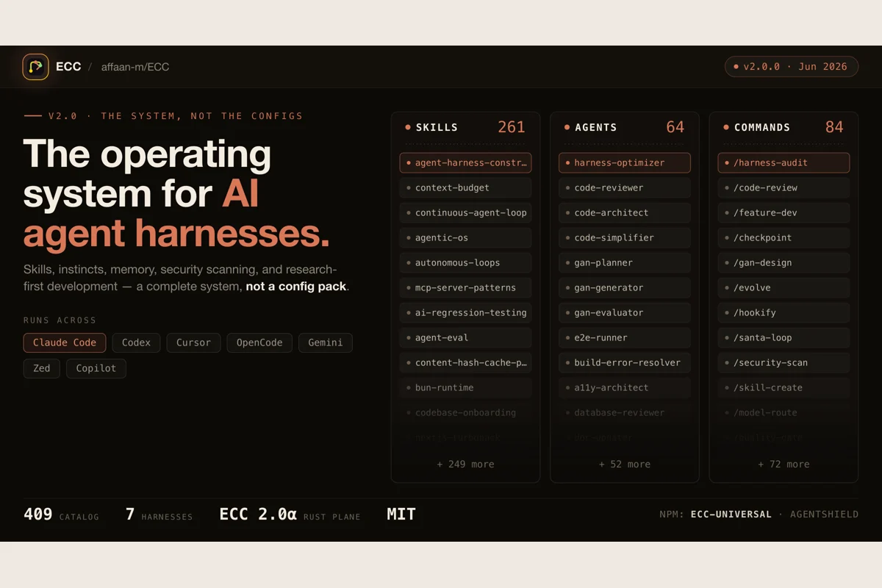Select the ai-regression-testing skill
The width and height of the screenshot is (882, 588).
(465, 312)
